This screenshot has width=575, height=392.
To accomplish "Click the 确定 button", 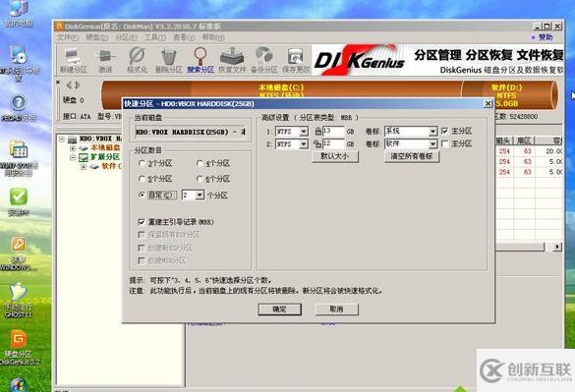I will click(x=279, y=309).
